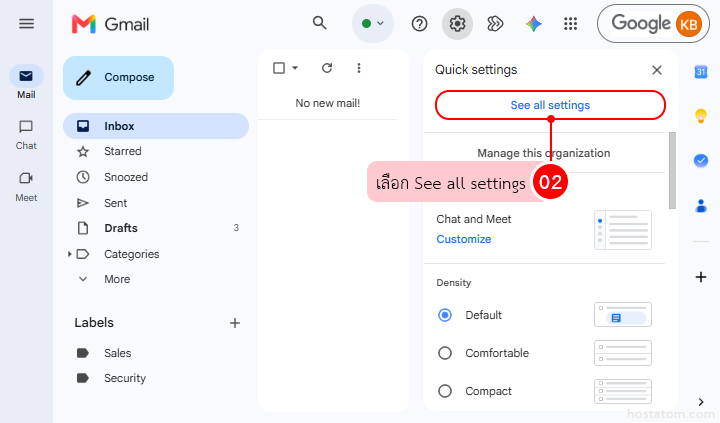Close the Quick settings panel
Viewport: 720px width, 423px height.
(657, 70)
